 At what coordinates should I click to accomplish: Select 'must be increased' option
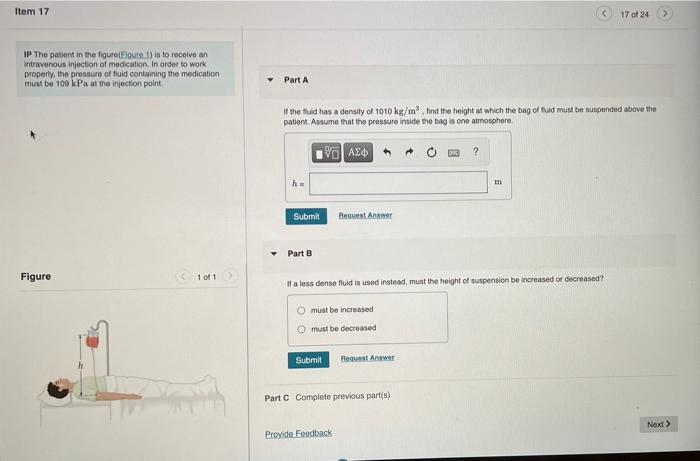[x=301, y=310]
